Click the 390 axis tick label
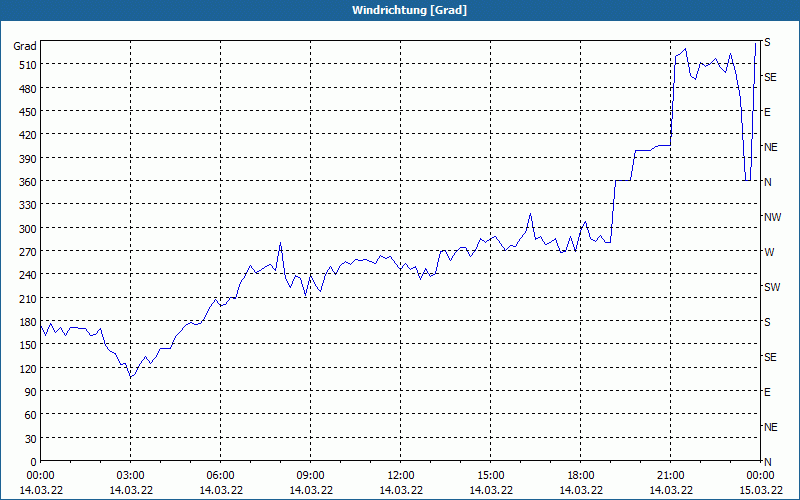 coord(28,159)
